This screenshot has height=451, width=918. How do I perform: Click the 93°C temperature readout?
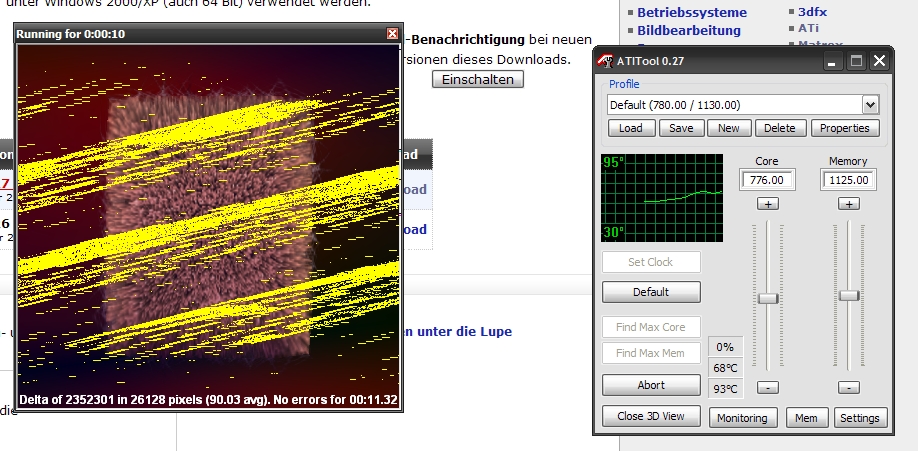(725, 389)
